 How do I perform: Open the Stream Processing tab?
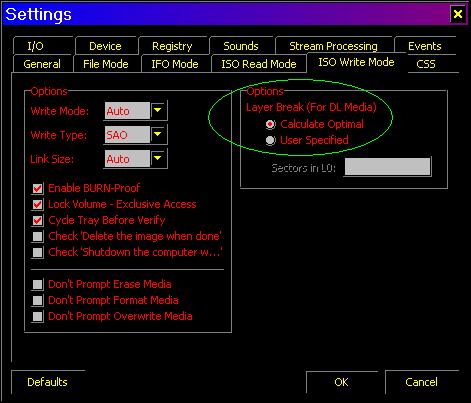333,46
